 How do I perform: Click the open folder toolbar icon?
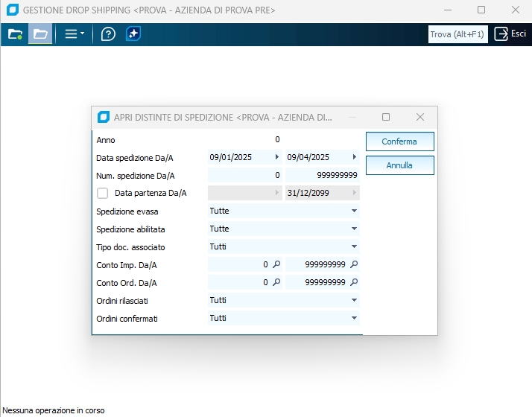[40, 34]
